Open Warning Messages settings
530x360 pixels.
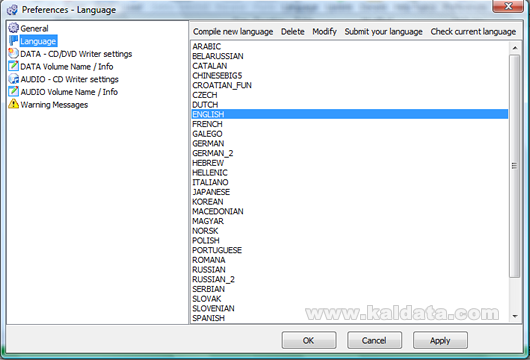54,105
